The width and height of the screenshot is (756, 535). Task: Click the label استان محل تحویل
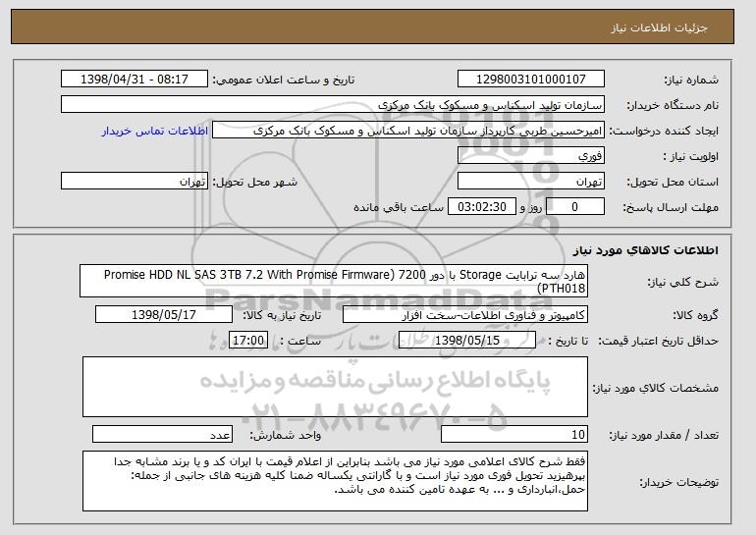point(673,182)
